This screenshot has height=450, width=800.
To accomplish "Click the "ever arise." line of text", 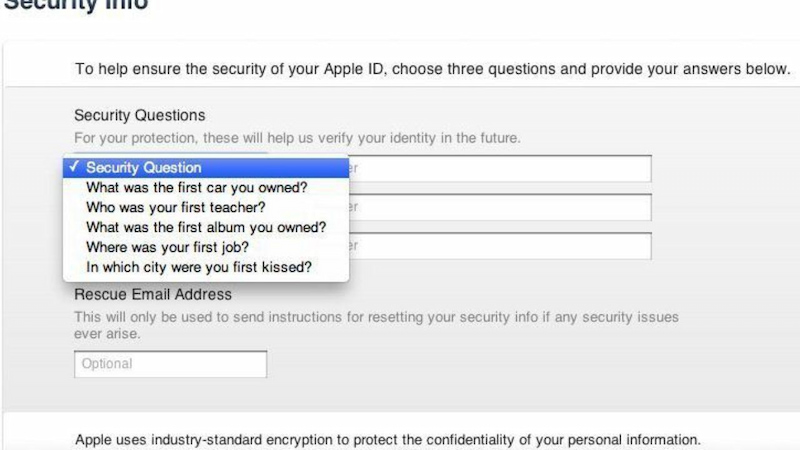I will tap(107, 334).
